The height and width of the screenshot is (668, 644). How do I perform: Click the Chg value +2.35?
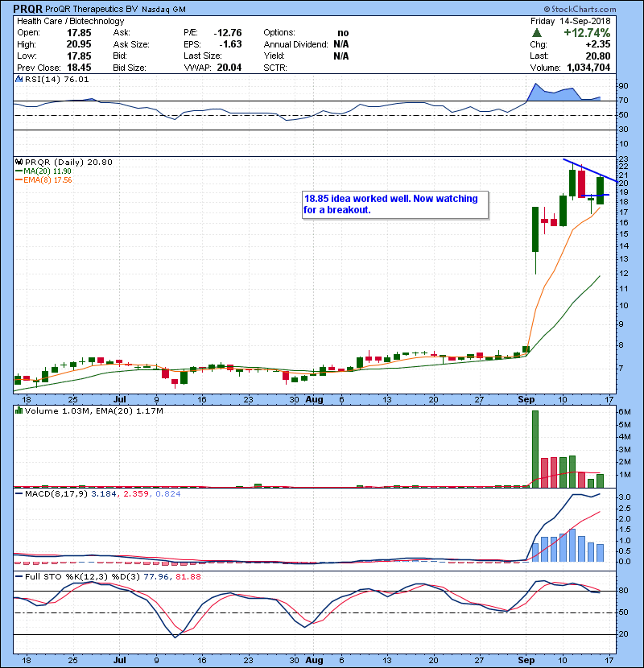tap(598, 44)
